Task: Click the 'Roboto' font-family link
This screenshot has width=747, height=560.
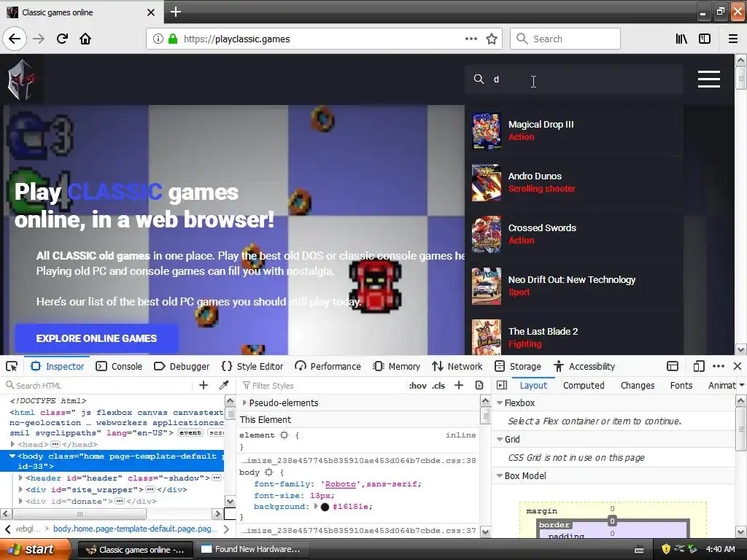Action: [340, 484]
